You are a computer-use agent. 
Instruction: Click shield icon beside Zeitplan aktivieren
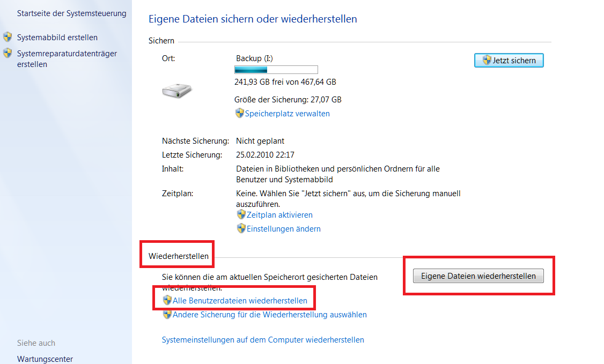tap(241, 214)
